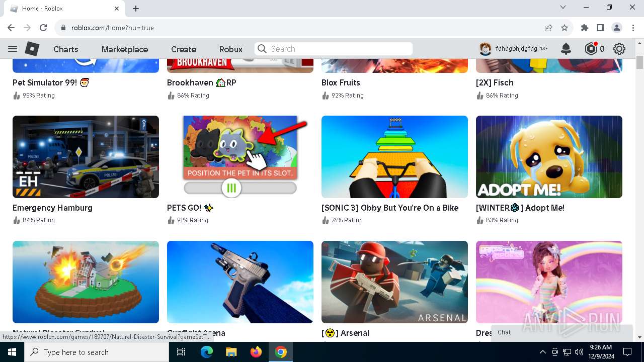Open Task View on taskbar
Image resolution: width=644 pixels, height=362 pixels.
click(x=181, y=352)
